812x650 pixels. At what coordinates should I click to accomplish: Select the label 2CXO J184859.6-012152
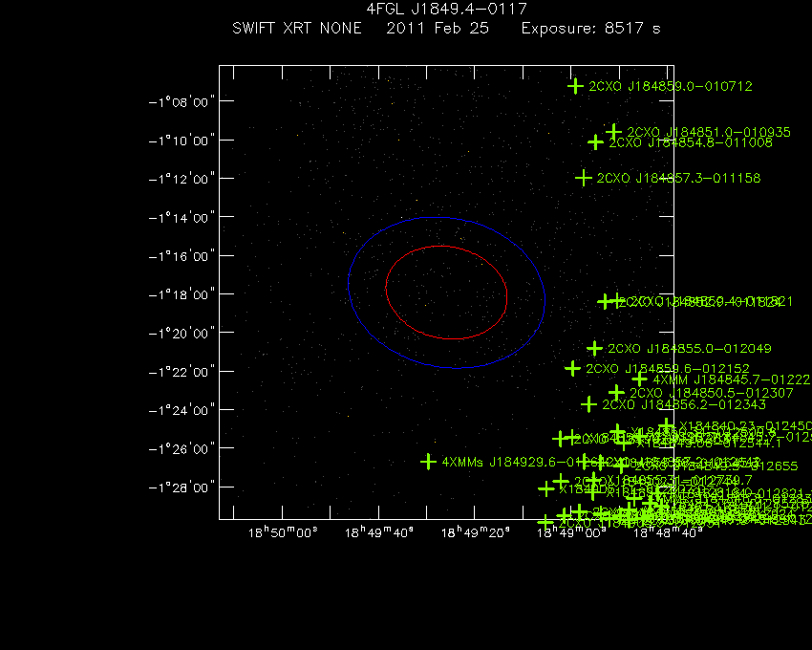[668, 369]
